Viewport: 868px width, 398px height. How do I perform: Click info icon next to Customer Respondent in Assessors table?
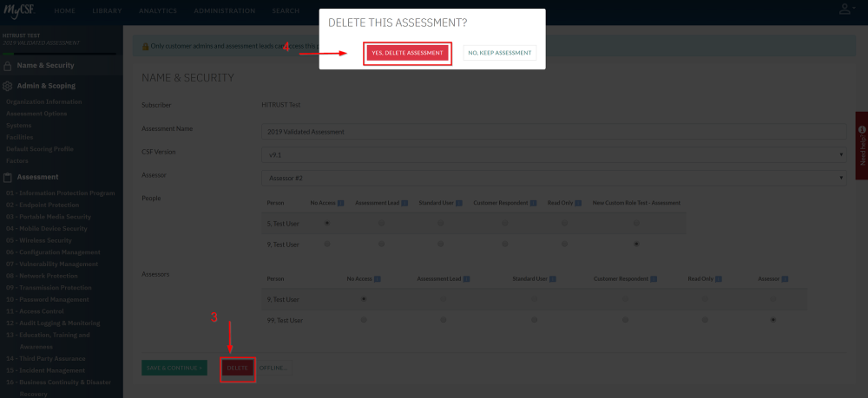(x=654, y=279)
